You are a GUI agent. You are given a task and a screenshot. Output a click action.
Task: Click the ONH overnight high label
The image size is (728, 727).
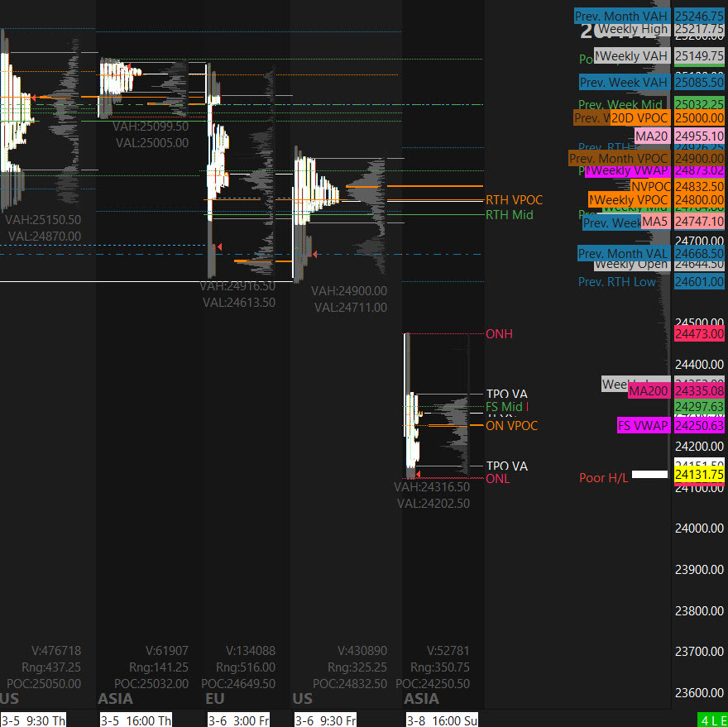click(499, 334)
